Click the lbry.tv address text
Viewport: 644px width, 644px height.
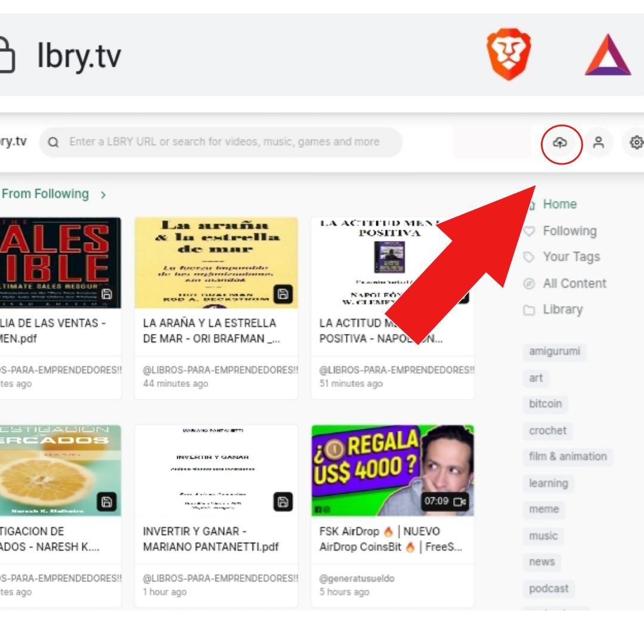click(79, 56)
